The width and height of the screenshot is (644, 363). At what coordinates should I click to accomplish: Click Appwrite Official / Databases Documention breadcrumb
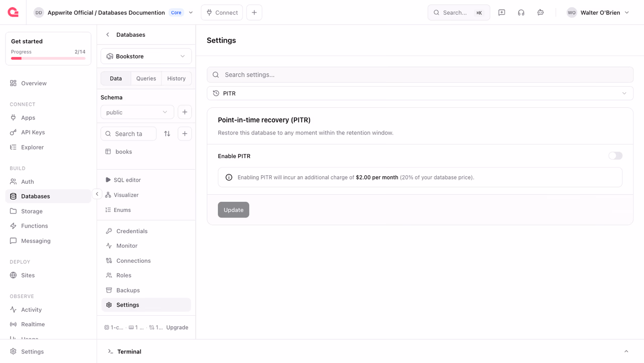[x=106, y=13]
